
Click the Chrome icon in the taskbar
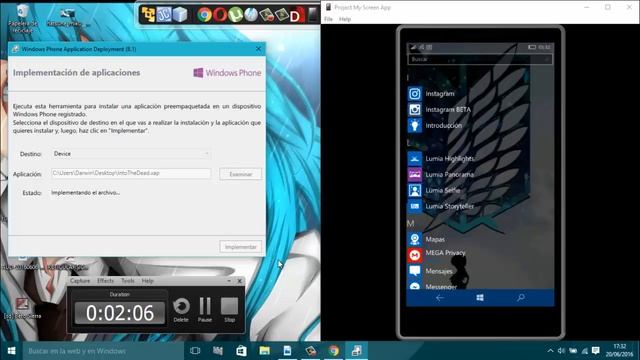tap(334, 351)
